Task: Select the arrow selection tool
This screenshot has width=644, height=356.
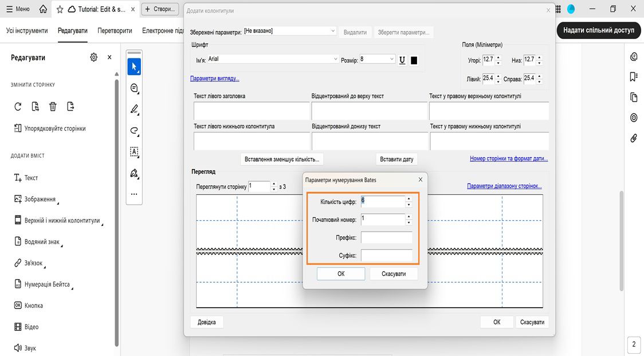Action: 134,66
